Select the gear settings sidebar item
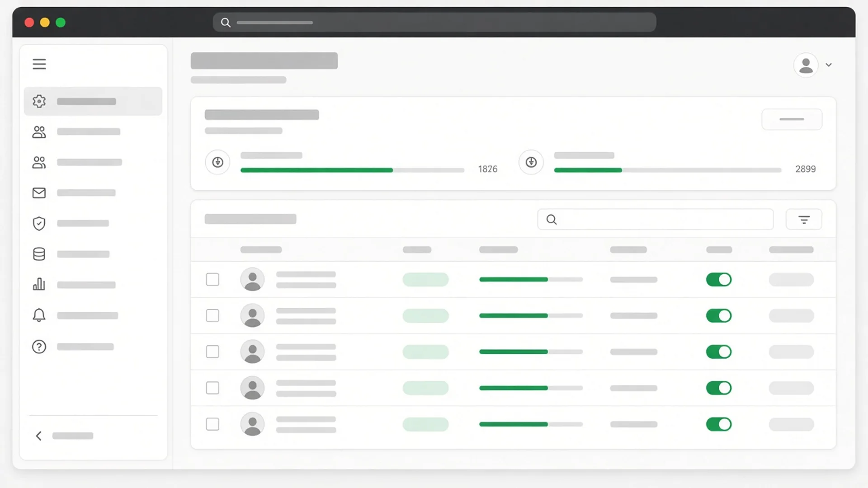 [93, 101]
